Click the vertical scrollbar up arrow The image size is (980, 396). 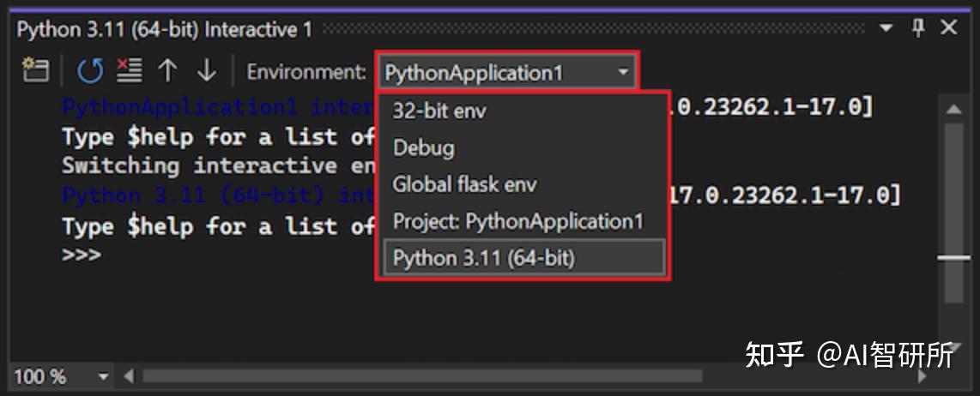(953, 110)
